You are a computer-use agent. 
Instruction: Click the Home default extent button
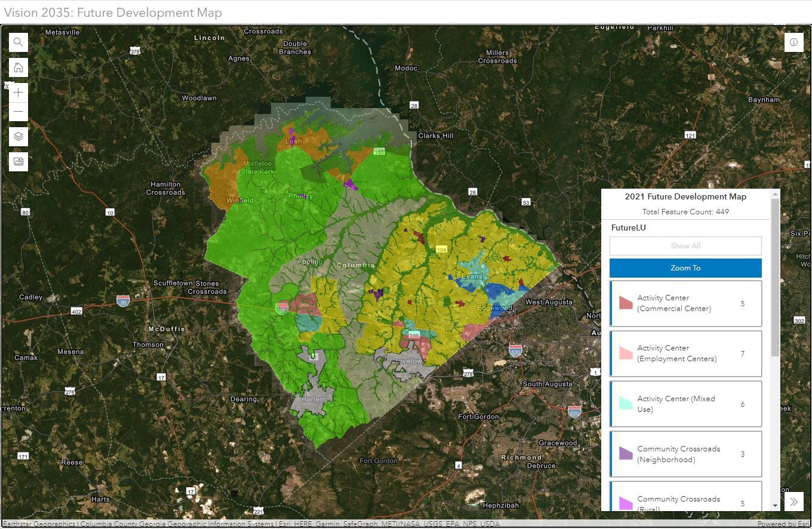(x=19, y=67)
